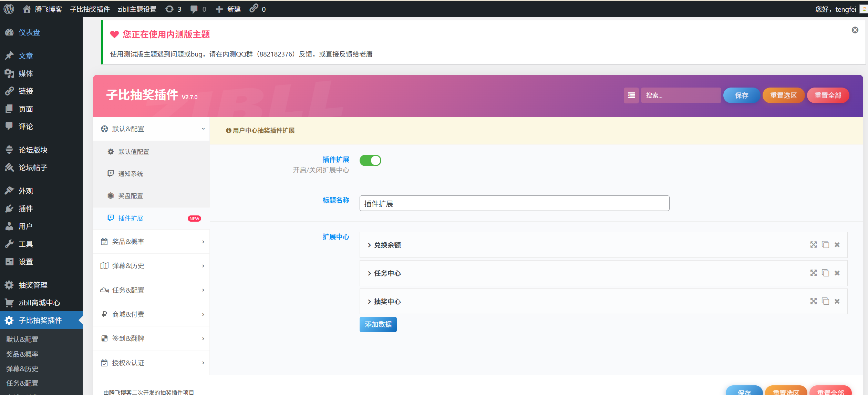Open 子比抽奖插件 from the top admin bar

pos(90,9)
